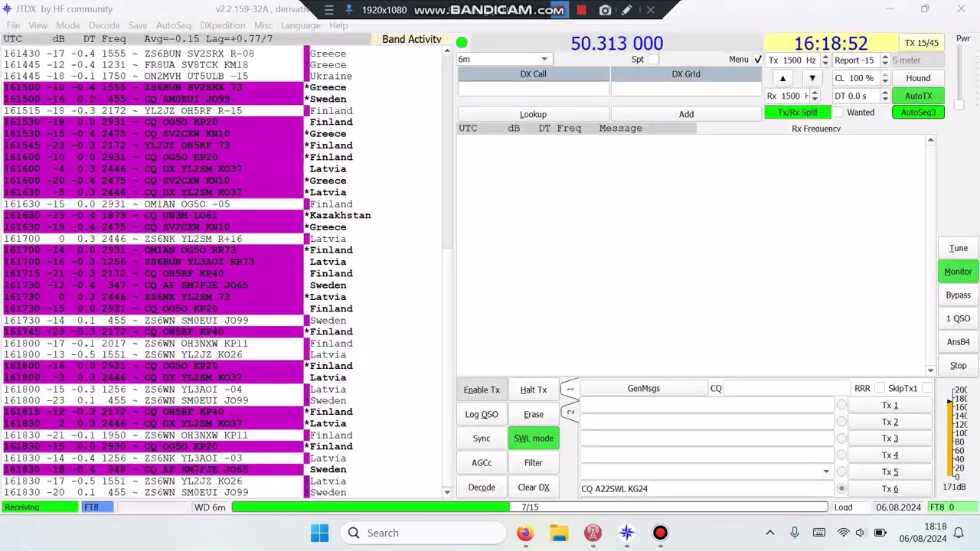Toggle the Spt checkbox
The width and height of the screenshot is (980, 551).
click(653, 60)
